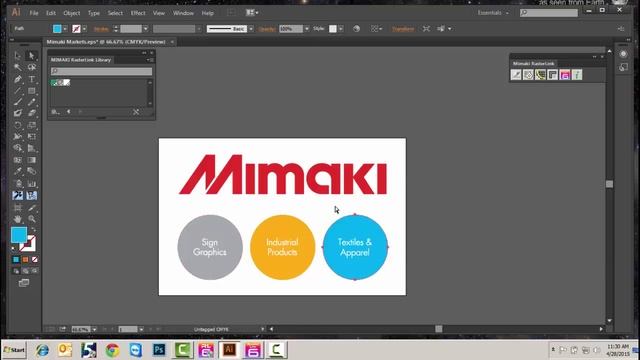This screenshot has width=640, height=360.
Task: Click the Recolor Artwork wheel icon
Action: (356, 29)
